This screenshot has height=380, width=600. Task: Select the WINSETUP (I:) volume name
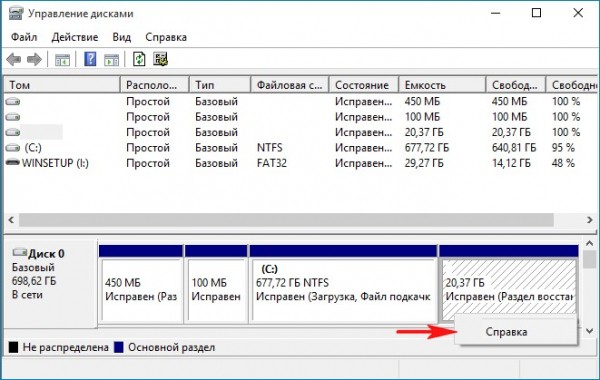(x=55, y=163)
